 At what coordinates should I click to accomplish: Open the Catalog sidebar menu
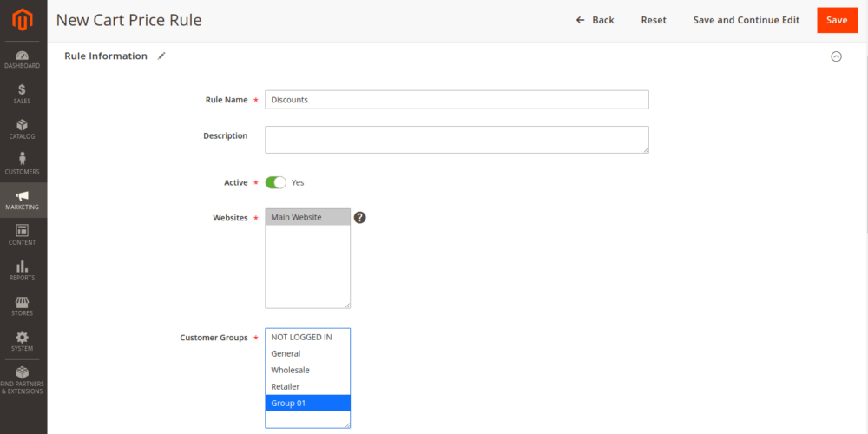click(23, 129)
